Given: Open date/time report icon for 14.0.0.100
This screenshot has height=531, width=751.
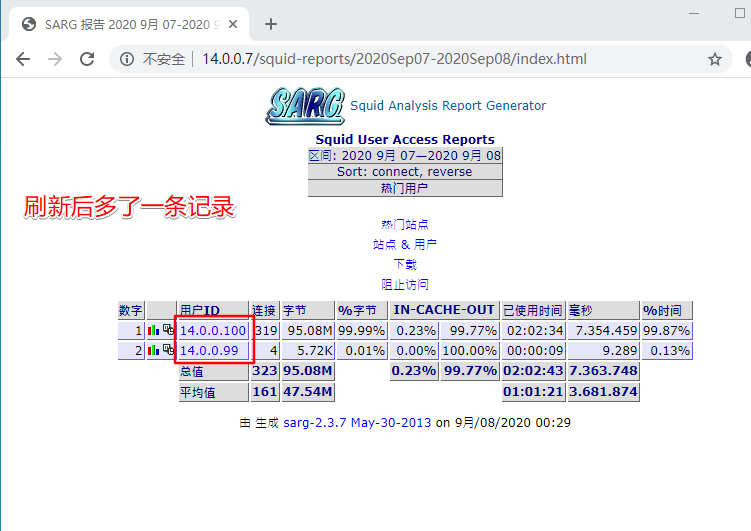Looking at the screenshot, I should (168, 329).
